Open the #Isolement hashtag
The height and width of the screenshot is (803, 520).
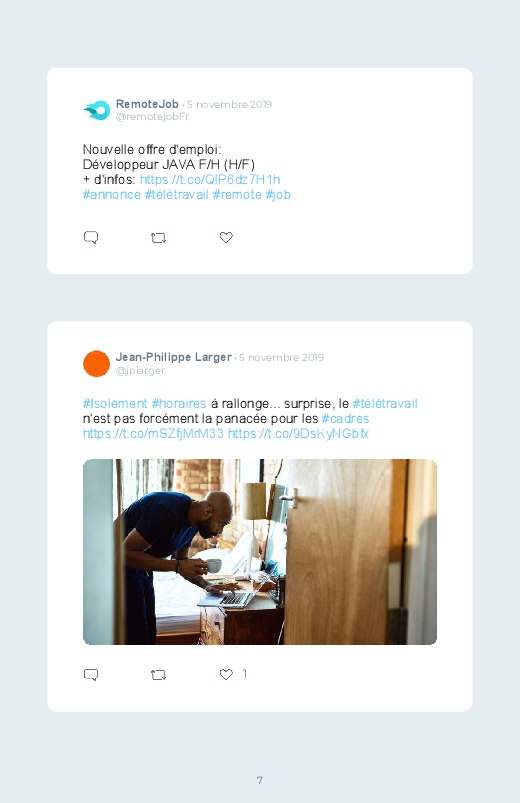coord(115,404)
